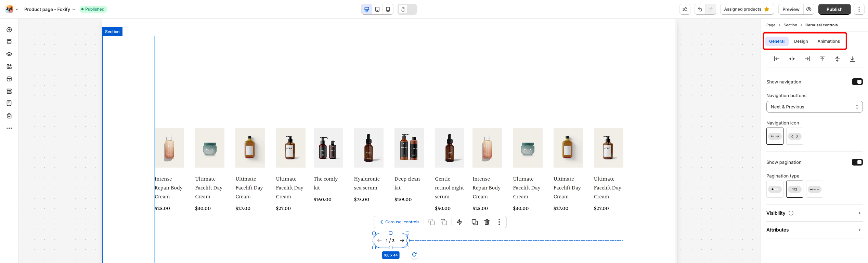Align element to left edge icon
Image resolution: width=868 pixels, height=263 pixels.
pyautogui.click(x=777, y=59)
